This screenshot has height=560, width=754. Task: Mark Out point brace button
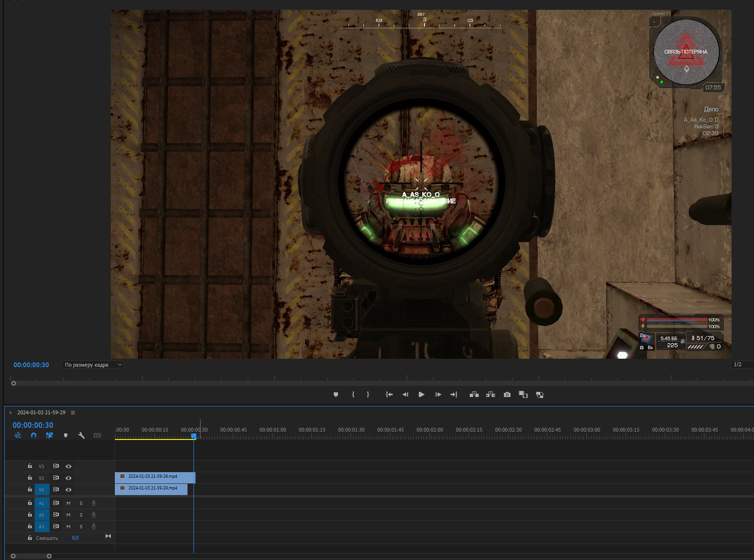[368, 395]
